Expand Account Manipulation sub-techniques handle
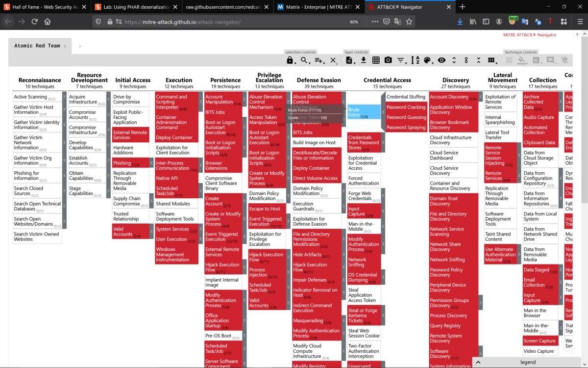The height and width of the screenshot is (368, 588). pos(244,99)
